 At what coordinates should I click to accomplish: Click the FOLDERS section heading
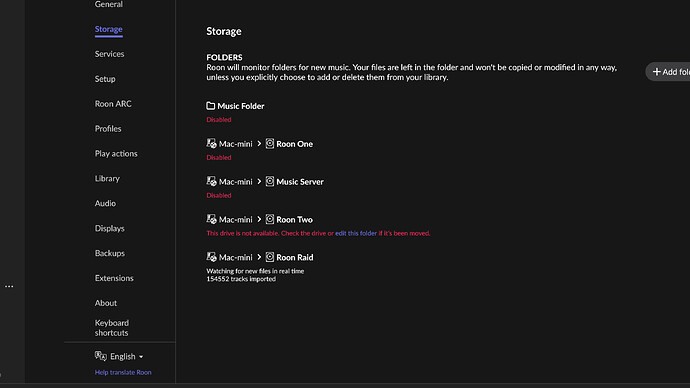tap(224, 57)
